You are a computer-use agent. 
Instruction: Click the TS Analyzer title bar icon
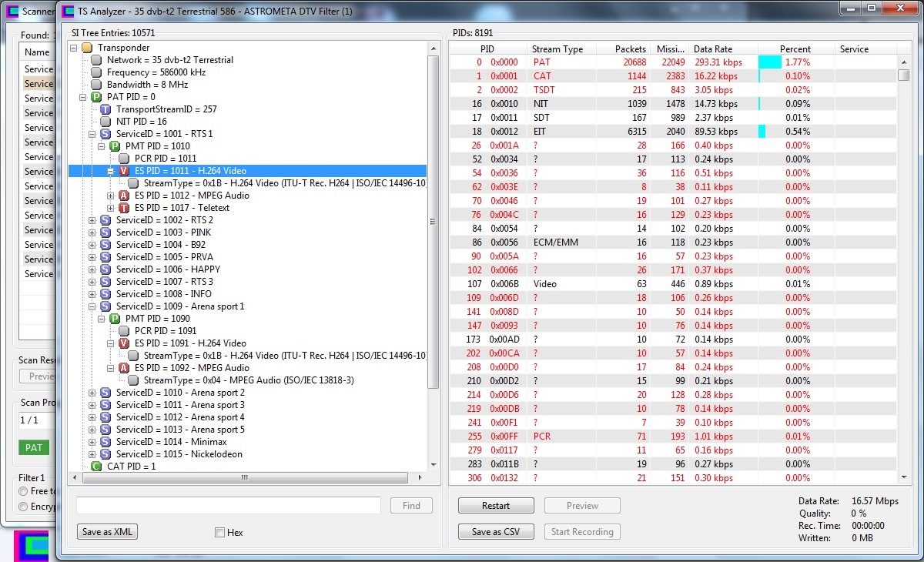[68, 12]
